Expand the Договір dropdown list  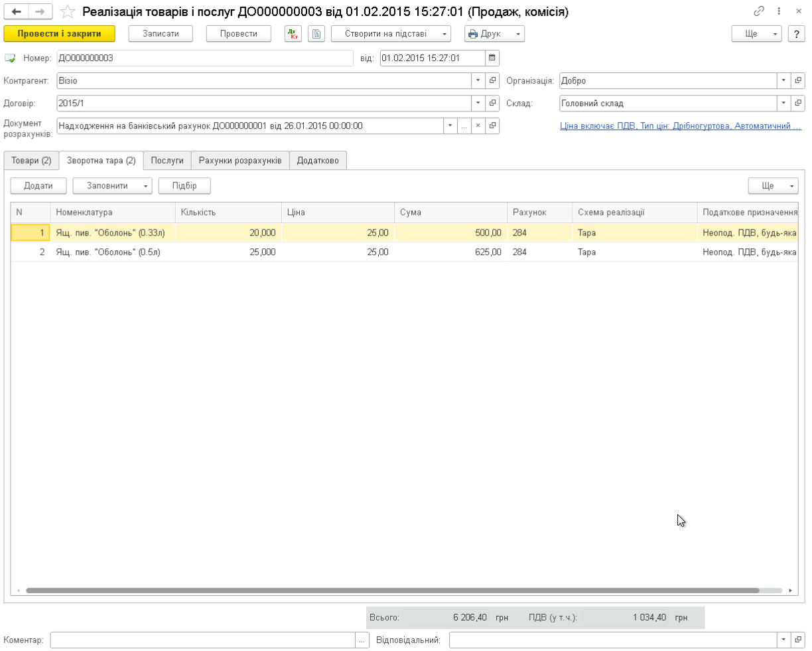coord(478,104)
